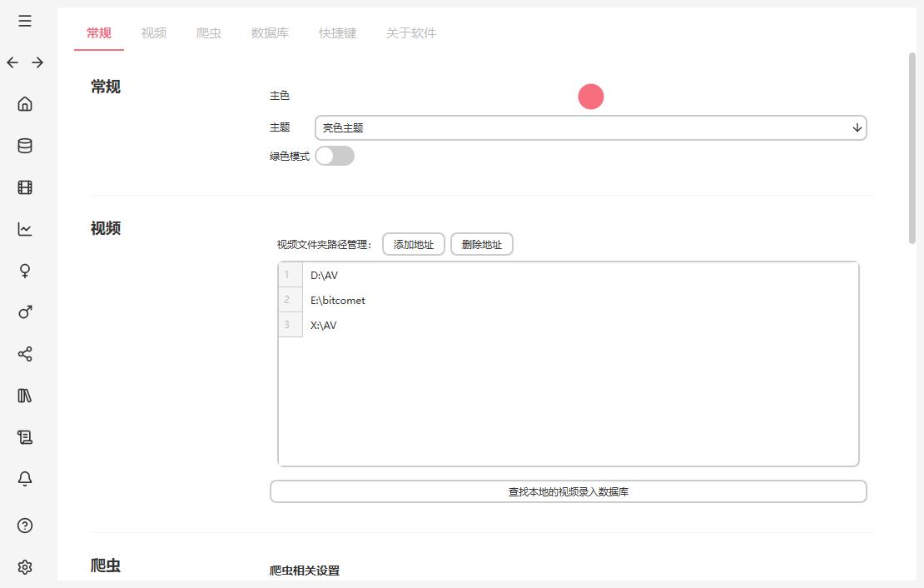
Task: Open the notification bell icon
Action: tap(25, 479)
